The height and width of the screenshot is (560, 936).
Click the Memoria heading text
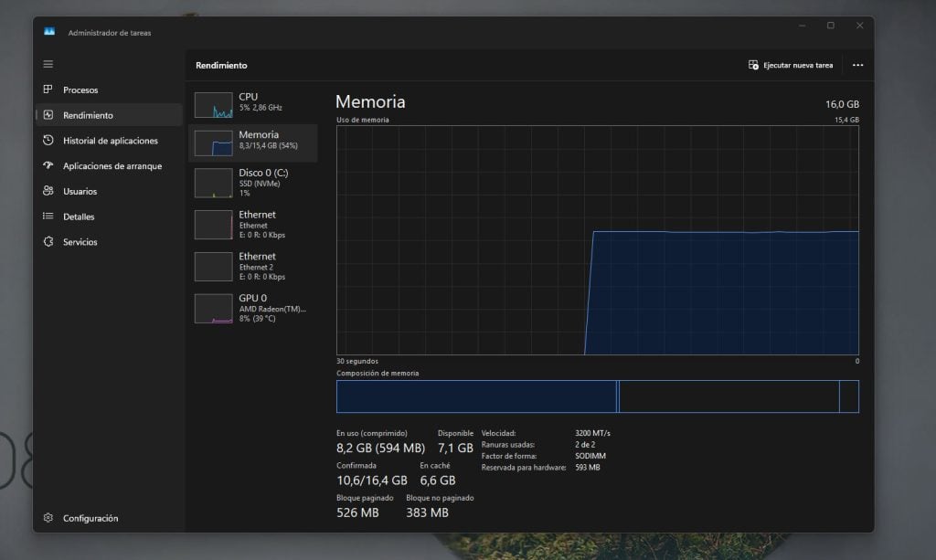pos(369,101)
